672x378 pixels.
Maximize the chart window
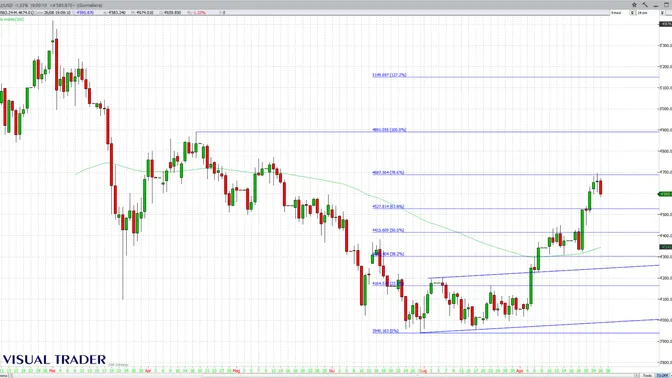tap(666, 5)
